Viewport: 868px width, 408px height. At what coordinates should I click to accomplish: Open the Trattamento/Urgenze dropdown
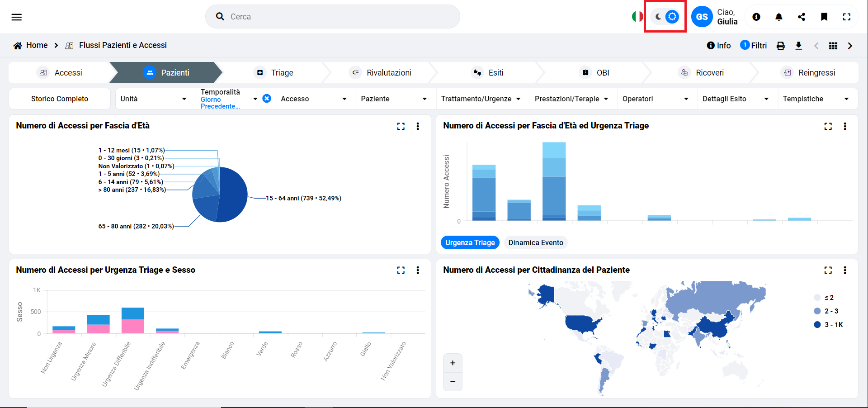coord(481,99)
